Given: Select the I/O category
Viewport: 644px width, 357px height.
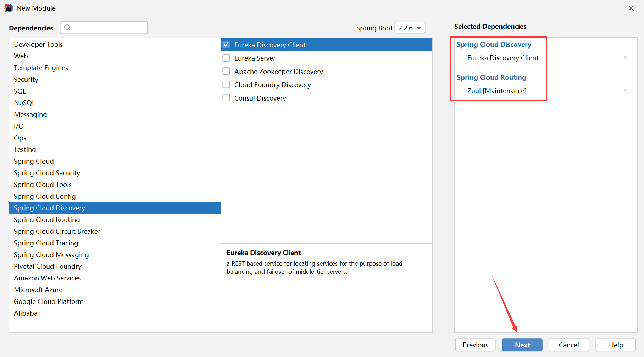Looking at the screenshot, I should click(115, 126).
